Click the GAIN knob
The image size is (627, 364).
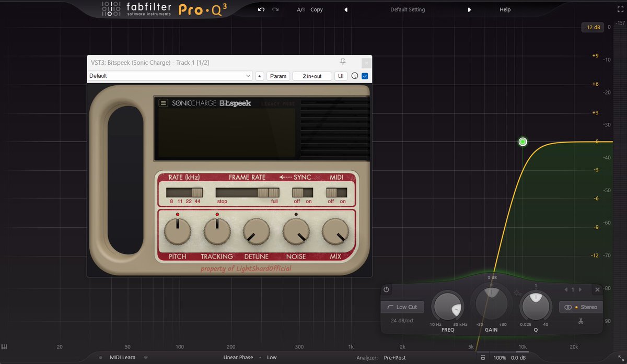(x=491, y=303)
